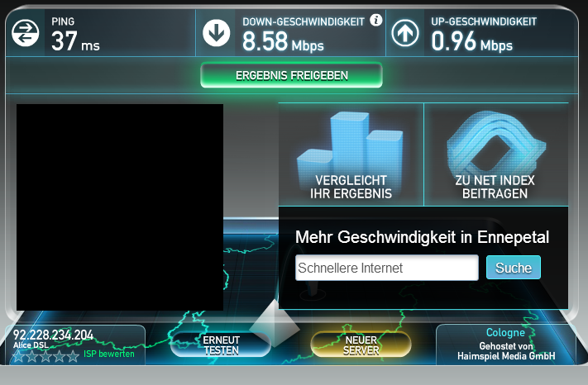This screenshot has width=588, height=385.
Task: Focus the Schnellere Internet search field
Action: point(387,268)
